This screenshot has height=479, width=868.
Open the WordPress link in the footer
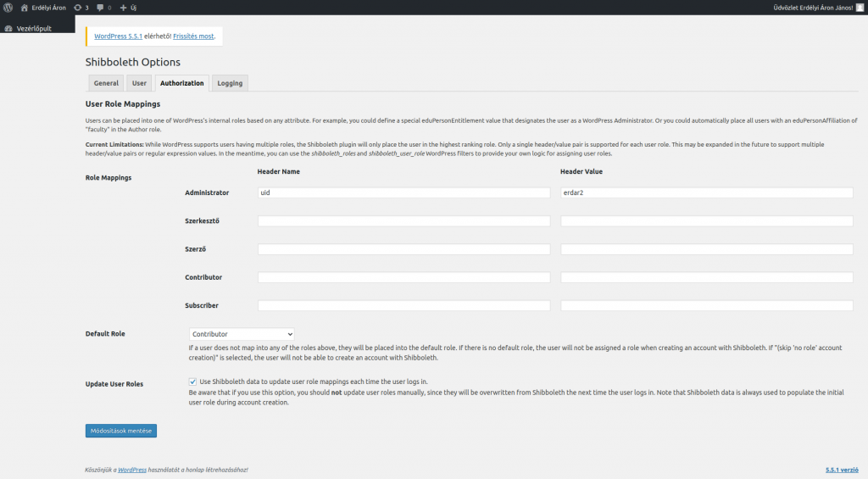point(132,470)
